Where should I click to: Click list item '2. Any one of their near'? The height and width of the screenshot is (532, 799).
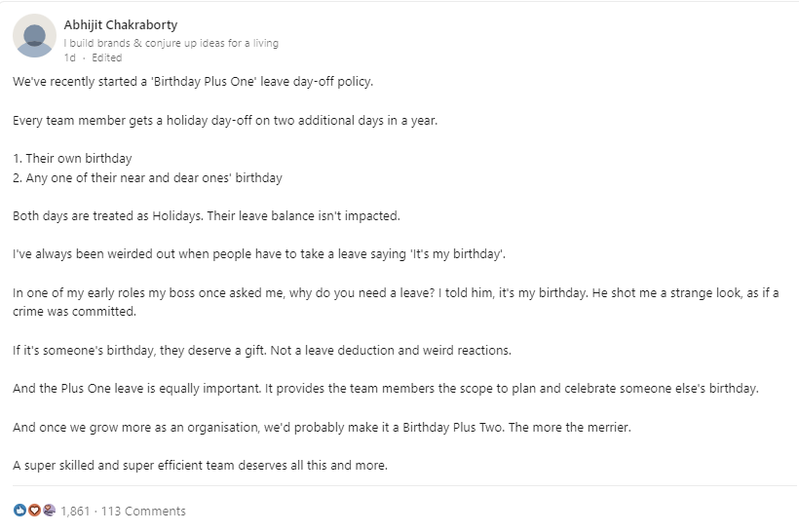click(147, 178)
